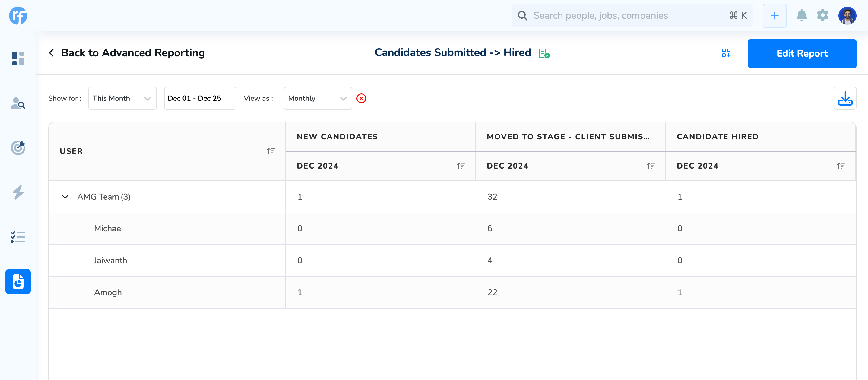Open the checklist tasks sidebar icon

pos(18,237)
